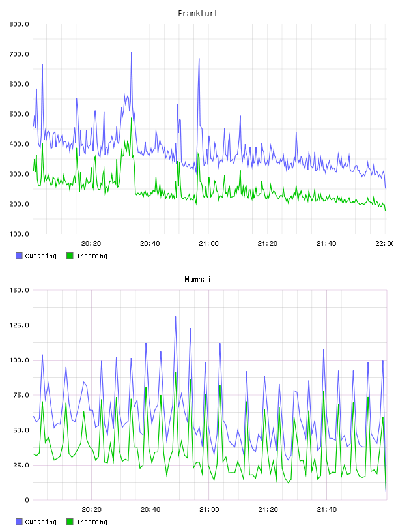Click the 25.0 y-axis label on the Mumbai chart
Screen dimensions: 396x532
coord(21,465)
